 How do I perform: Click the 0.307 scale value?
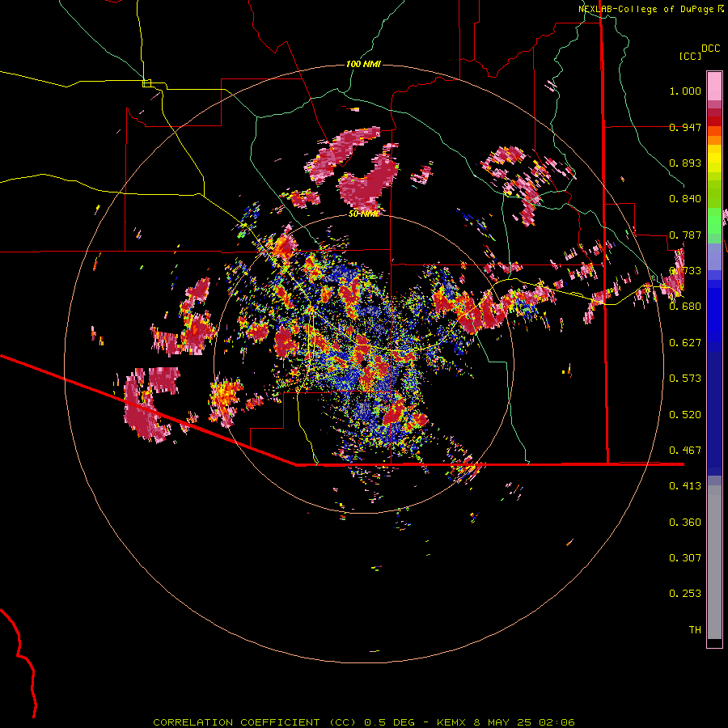[x=685, y=558]
